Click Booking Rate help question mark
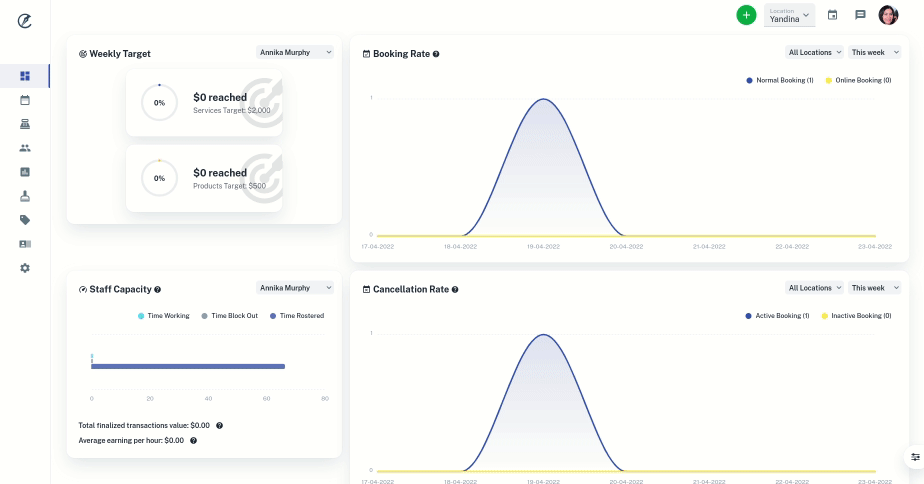The height and width of the screenshot is (484, 924). tap(436, 54)
